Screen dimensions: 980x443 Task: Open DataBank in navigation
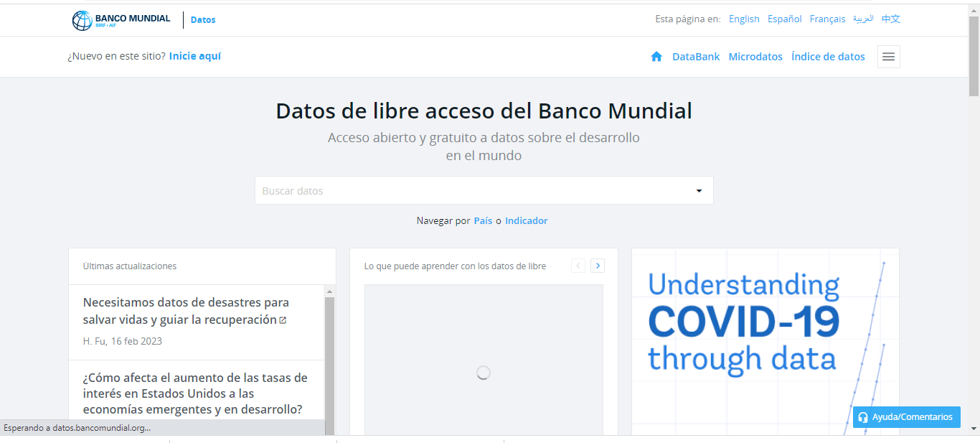tap(696, 57)
